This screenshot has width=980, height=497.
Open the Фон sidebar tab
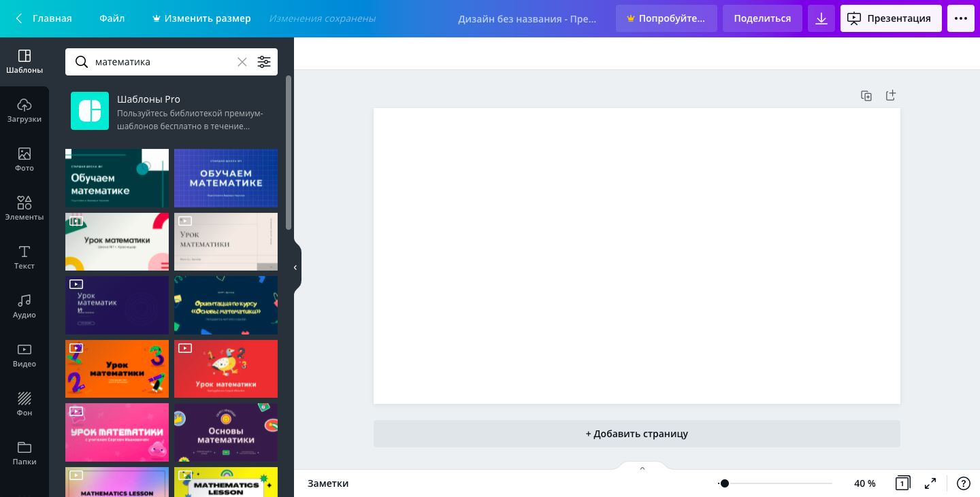pos(24,405)
